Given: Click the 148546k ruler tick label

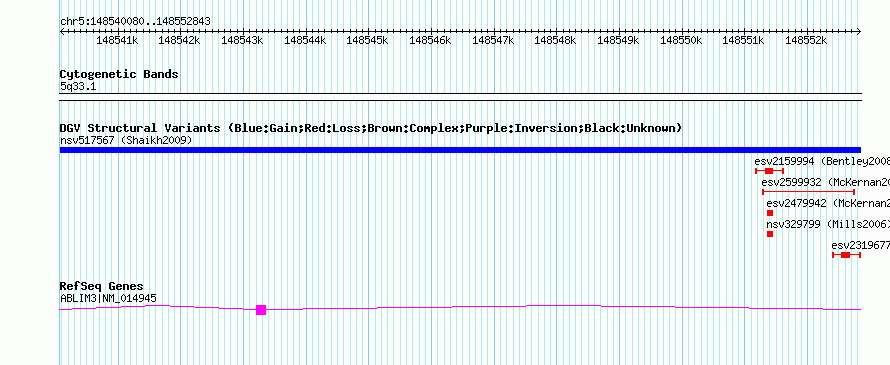Looking at the screenshot, I should pos(430,40).
